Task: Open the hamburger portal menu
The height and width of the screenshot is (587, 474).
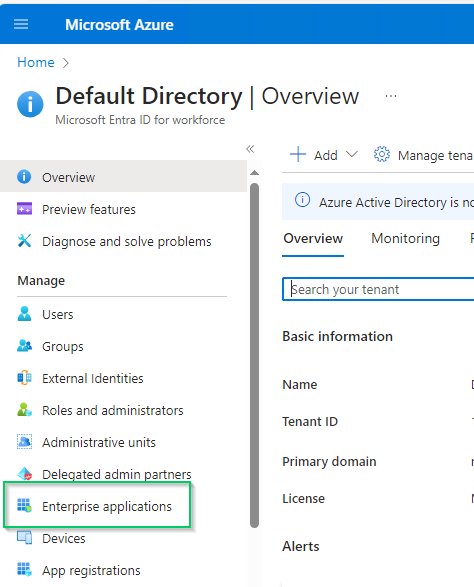Action: tap(21, 25)
